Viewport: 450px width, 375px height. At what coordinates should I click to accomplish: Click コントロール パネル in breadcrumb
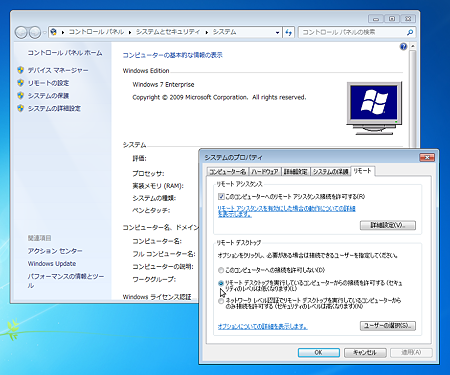pos(96,32)
